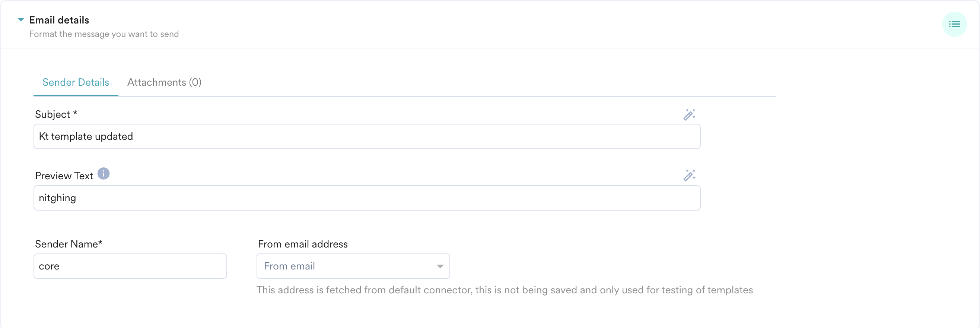Click the Preview Text info icon
The height and width of the screenshot is (328, 980).
click(x=104, y=174)
